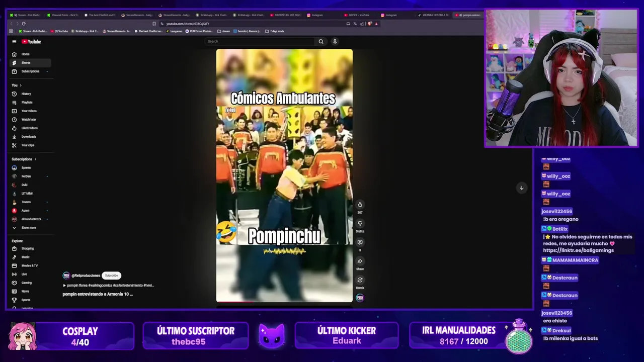The height and width of the screenshot is (362, 644).
Task: Open Downloads in the sidebar
Action: click(x=30, y=137)
